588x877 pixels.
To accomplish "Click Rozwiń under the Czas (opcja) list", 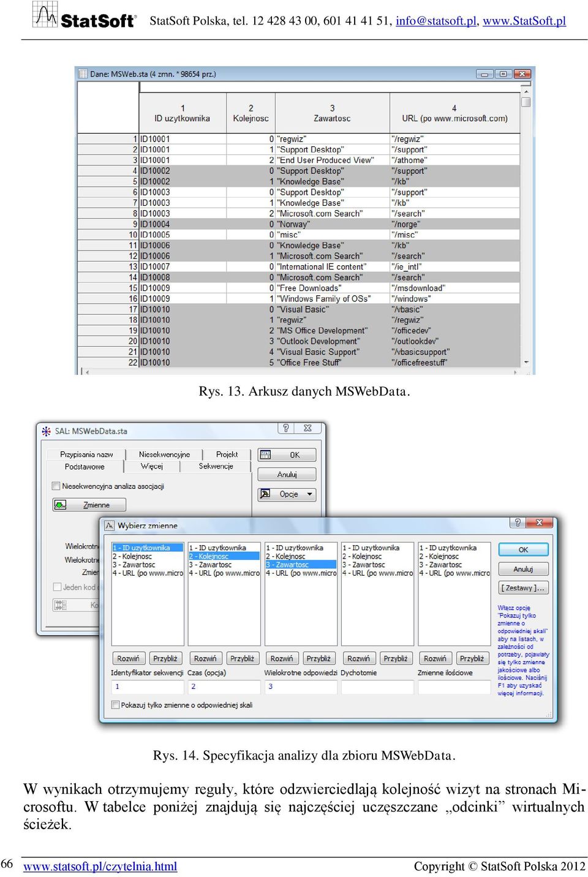I will coord(205,659).
